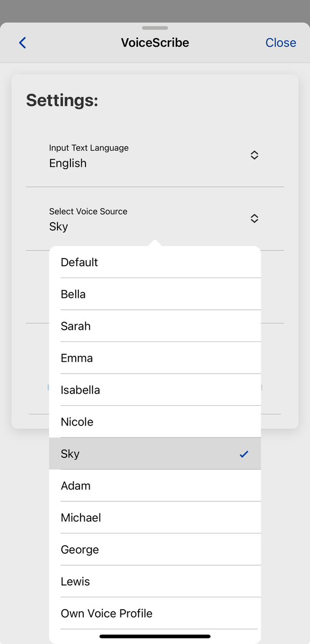Choose Own Voice Profile option

pyautogui.click(x=155, y=613)
